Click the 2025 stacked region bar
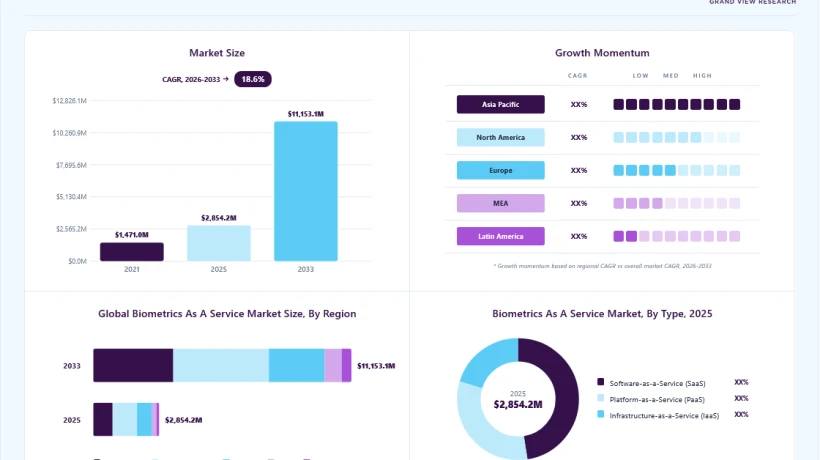 [x=126, y=419]
